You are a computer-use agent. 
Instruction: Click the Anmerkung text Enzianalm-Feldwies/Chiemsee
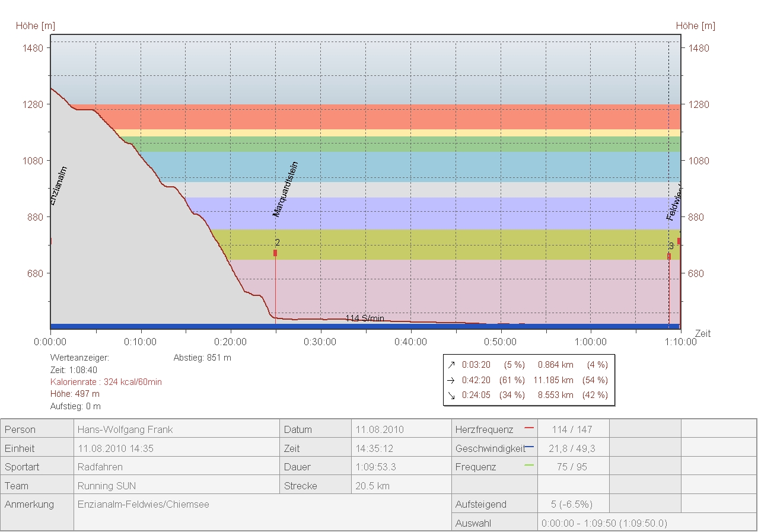tap(144, 505)
